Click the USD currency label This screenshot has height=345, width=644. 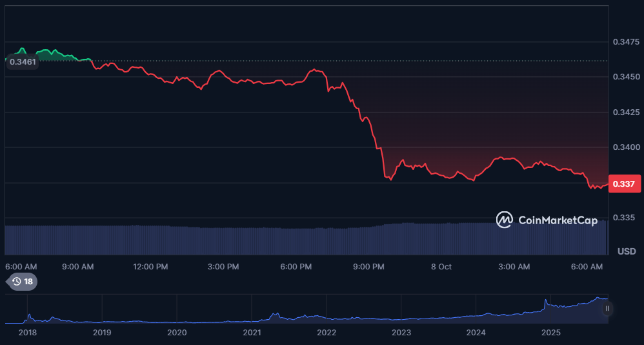[627, 251]
